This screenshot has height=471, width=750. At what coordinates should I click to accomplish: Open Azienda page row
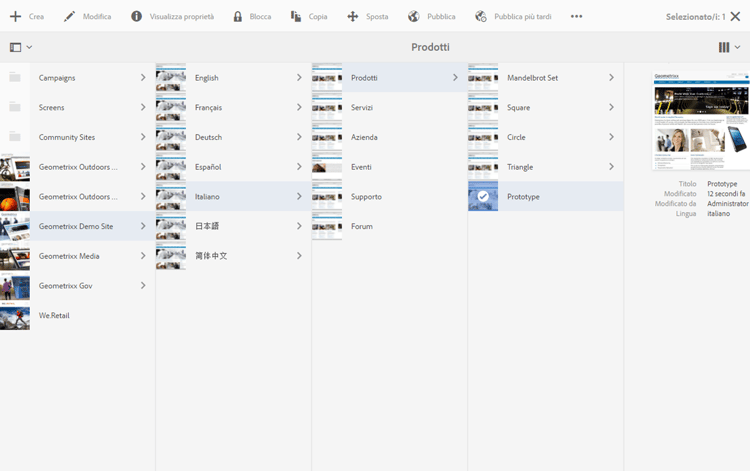pyautogui.click(x=389, y=137)
